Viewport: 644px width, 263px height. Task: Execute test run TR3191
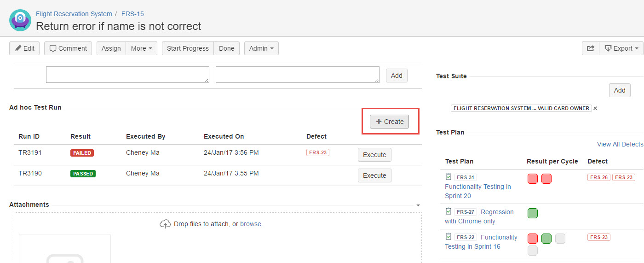[x=374, y=155]
